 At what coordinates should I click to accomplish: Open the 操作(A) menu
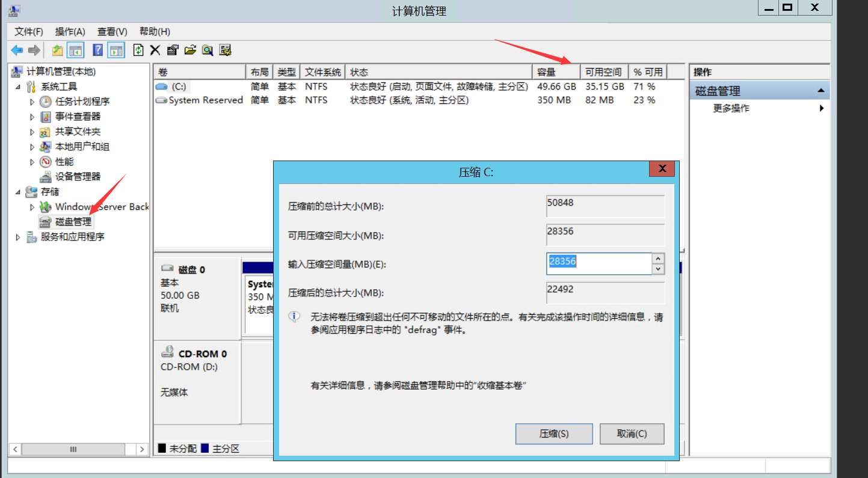[70, 31]
